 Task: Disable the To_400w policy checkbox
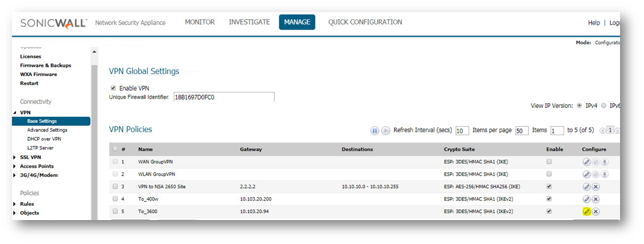click(x=549, y=199)
